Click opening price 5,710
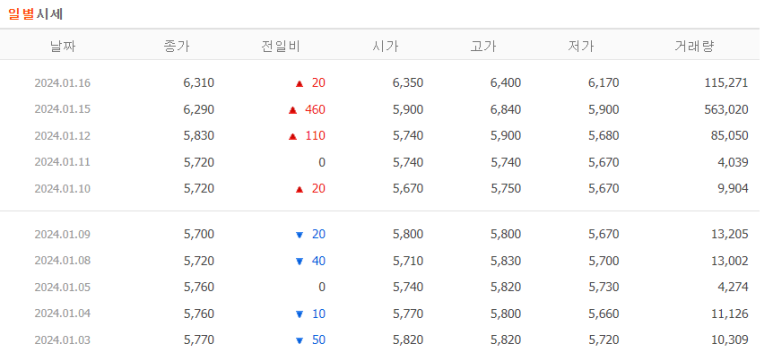Screen dimensions: 773x361 (408, 260)
